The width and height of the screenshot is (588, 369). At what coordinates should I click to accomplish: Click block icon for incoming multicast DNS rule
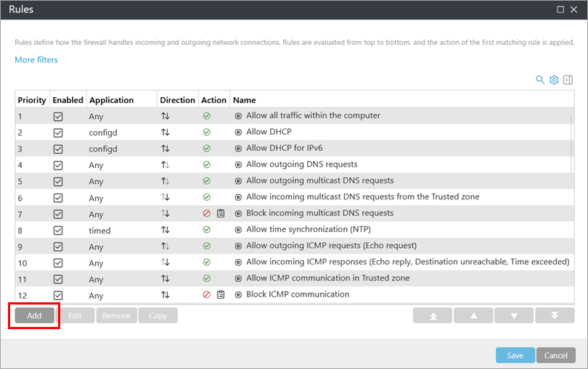(x=206, y=213)
